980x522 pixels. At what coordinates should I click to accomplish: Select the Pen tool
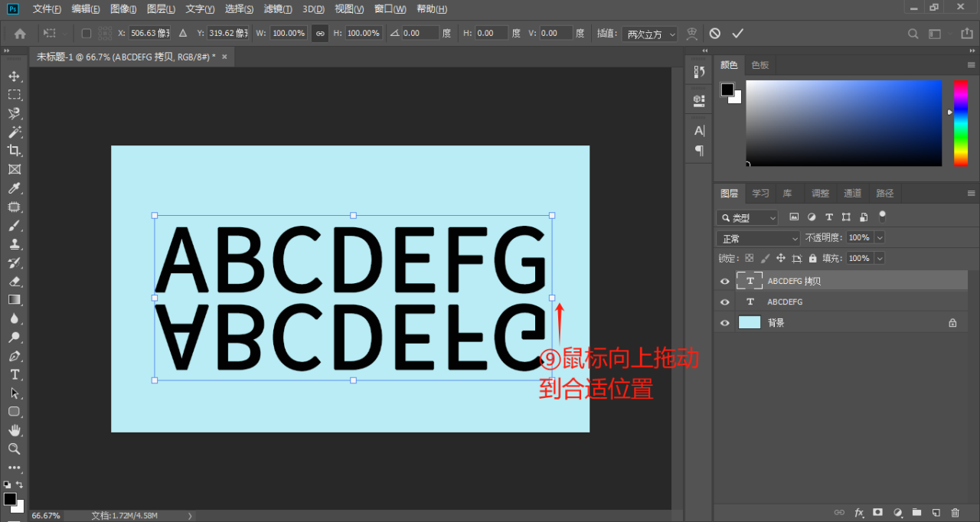[14, 356]
